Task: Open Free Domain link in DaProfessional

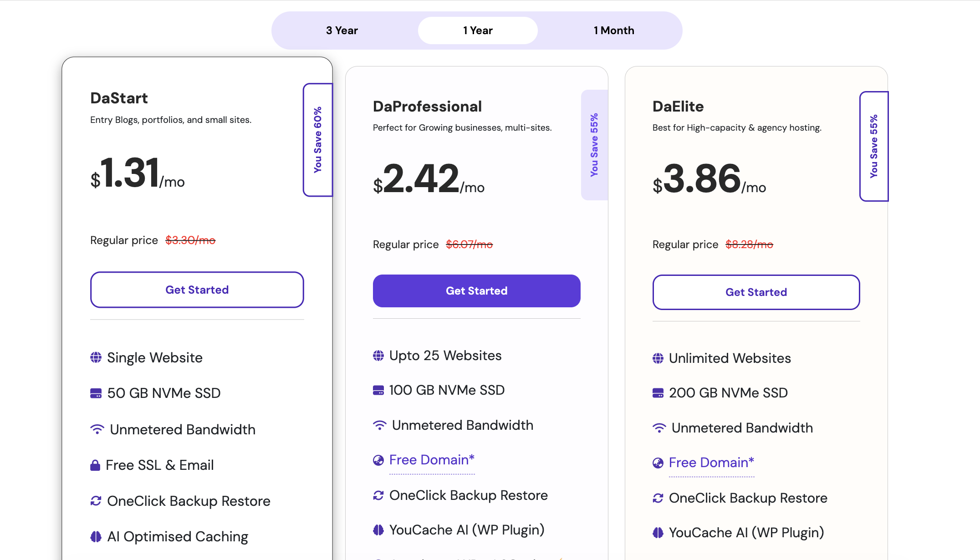Action: pyautogui.click(x=432, y=460)
